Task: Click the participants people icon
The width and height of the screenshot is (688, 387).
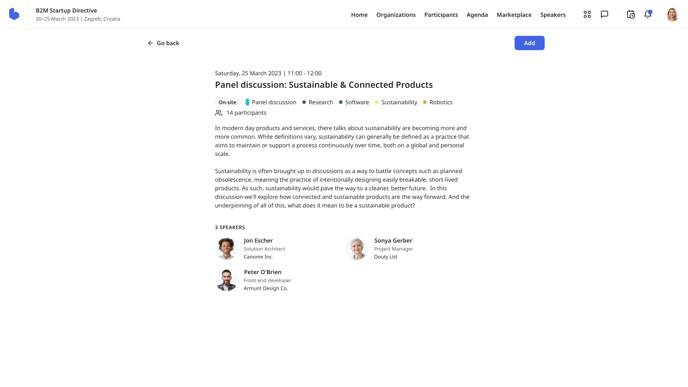Action: click(219, 113)
